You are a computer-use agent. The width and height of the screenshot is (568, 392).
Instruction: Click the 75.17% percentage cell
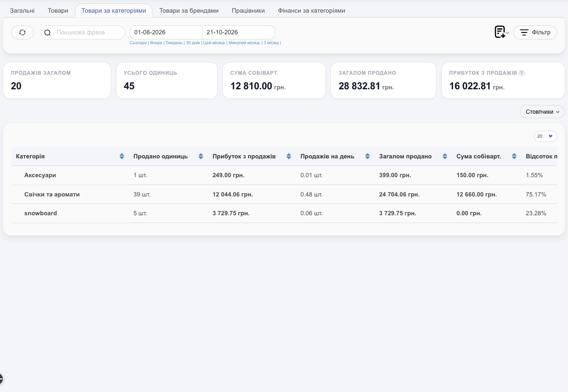click(x=536, y=195)
